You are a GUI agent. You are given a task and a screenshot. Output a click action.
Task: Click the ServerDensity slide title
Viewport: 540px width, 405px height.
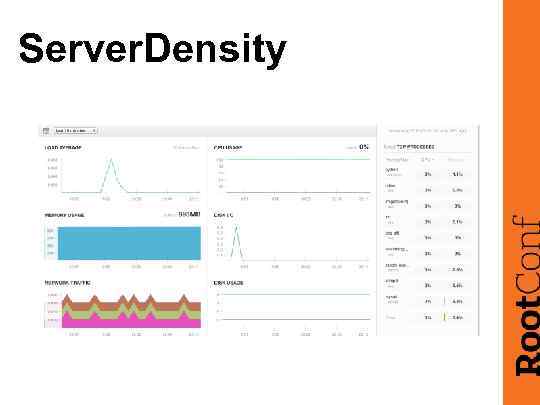coord(153,51)
